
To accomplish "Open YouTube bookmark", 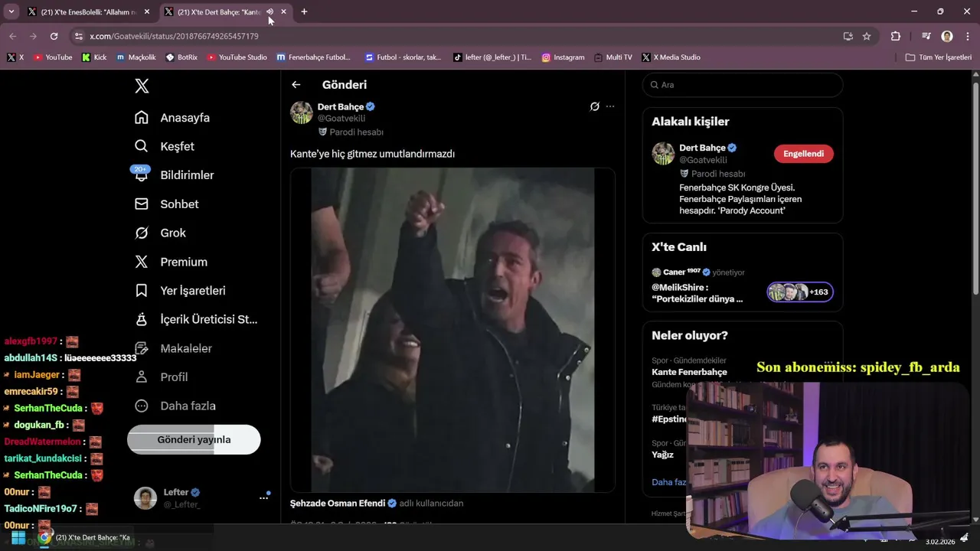I will pyautogui.click(x=53, y=57).
